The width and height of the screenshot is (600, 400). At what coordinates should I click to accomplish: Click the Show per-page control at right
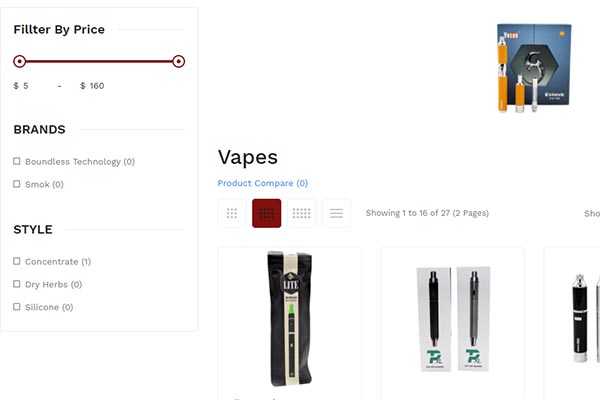click(592, 213)
